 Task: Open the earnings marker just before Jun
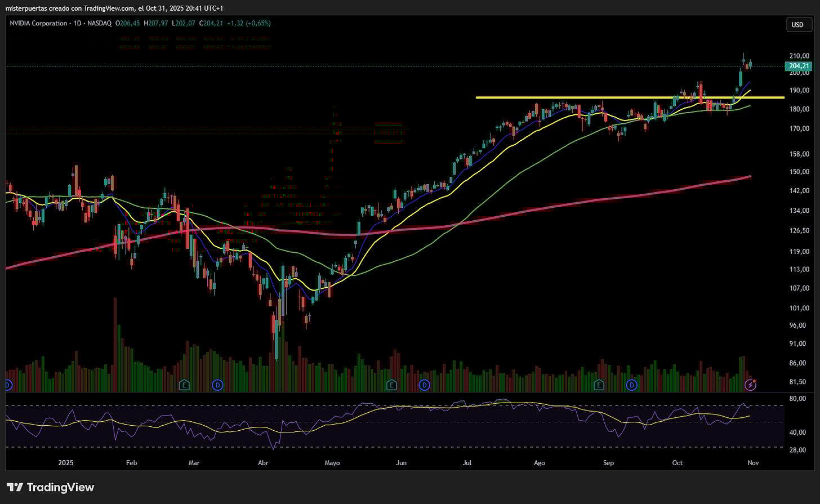(391, 385)
